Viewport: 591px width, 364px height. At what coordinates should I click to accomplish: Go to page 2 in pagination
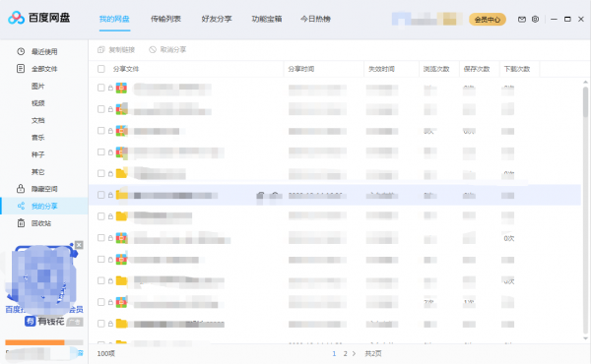coord(345,353)
